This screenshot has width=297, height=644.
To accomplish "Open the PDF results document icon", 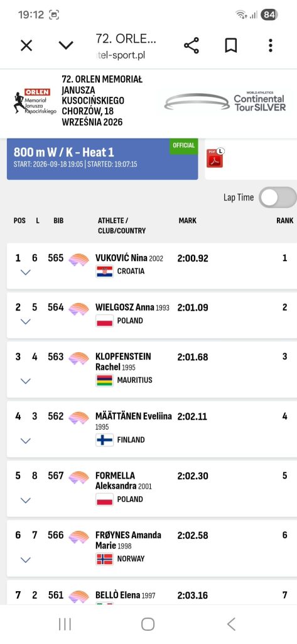I will pyautogui.click(x=215, y=158).
